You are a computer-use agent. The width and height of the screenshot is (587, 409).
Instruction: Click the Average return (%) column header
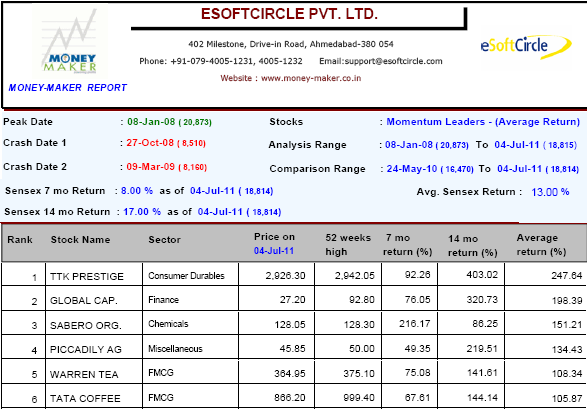541,245
